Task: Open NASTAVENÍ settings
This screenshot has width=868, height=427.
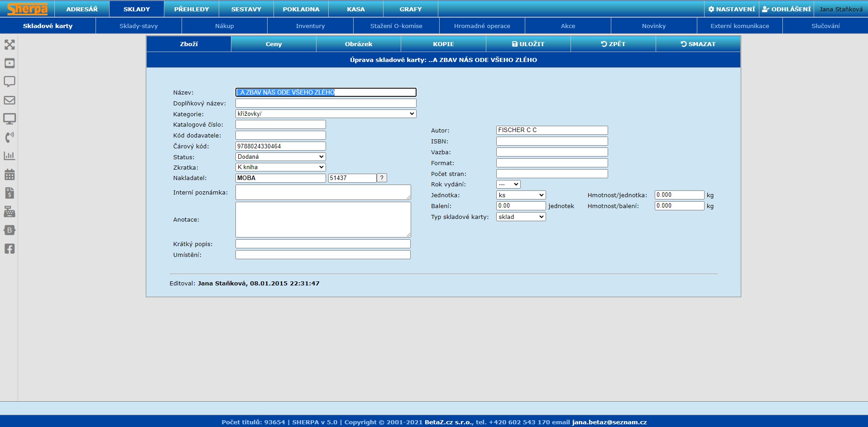Action: pos(732,9)
